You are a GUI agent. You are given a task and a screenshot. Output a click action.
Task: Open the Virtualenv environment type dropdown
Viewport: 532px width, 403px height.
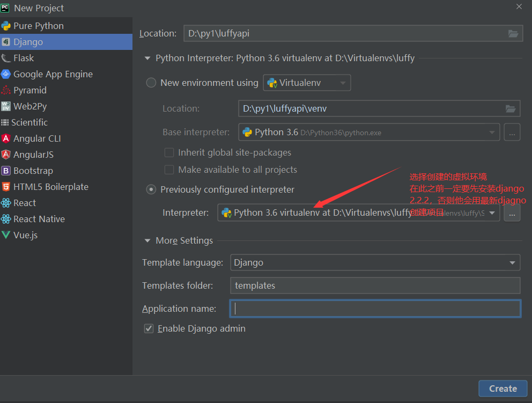coord(307,83)
